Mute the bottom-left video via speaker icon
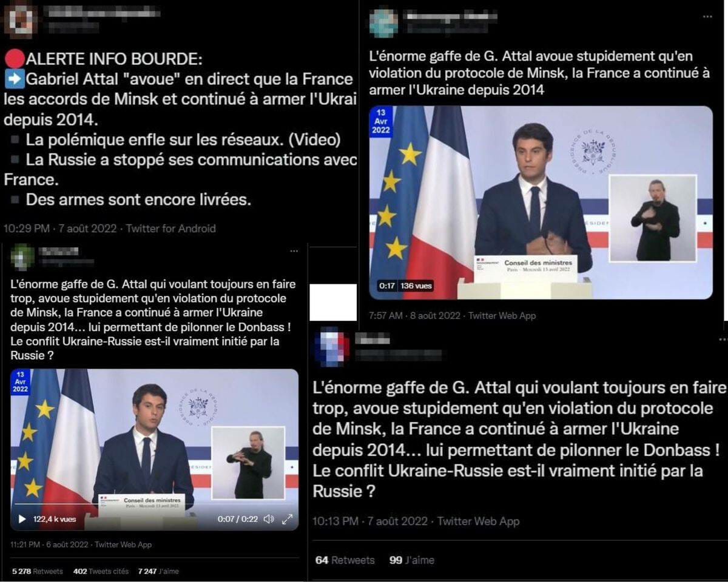 [x=269, y=519]
